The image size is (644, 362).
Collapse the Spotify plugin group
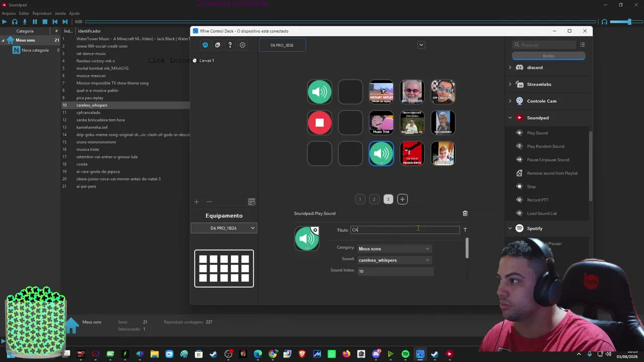coord(510,228)
